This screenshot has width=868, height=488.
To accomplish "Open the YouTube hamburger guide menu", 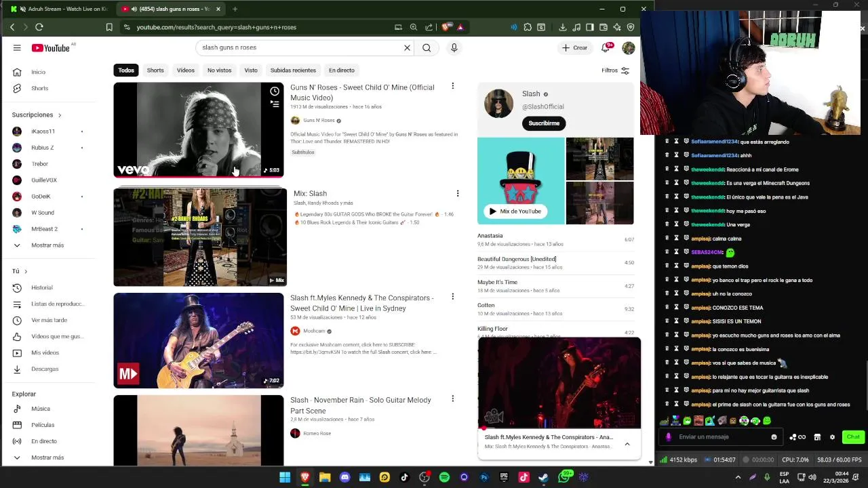I will point(17,47).
